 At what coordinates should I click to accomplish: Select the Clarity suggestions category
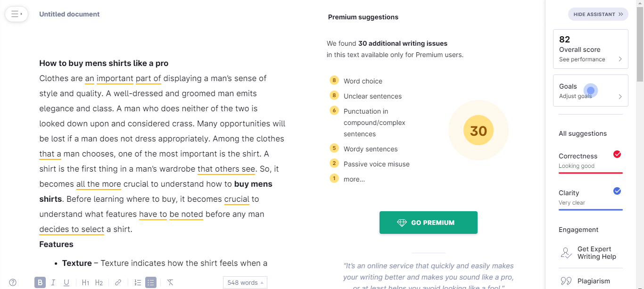click(x=591, y=197)
